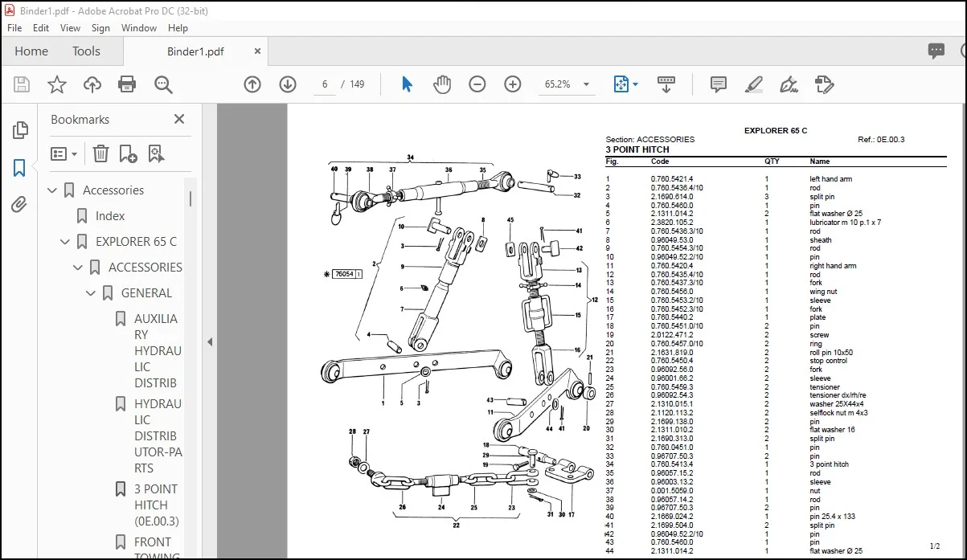This screenshot has height=560, width=967.
Task: Open the Help menu
Action: [x=178, y=27]
